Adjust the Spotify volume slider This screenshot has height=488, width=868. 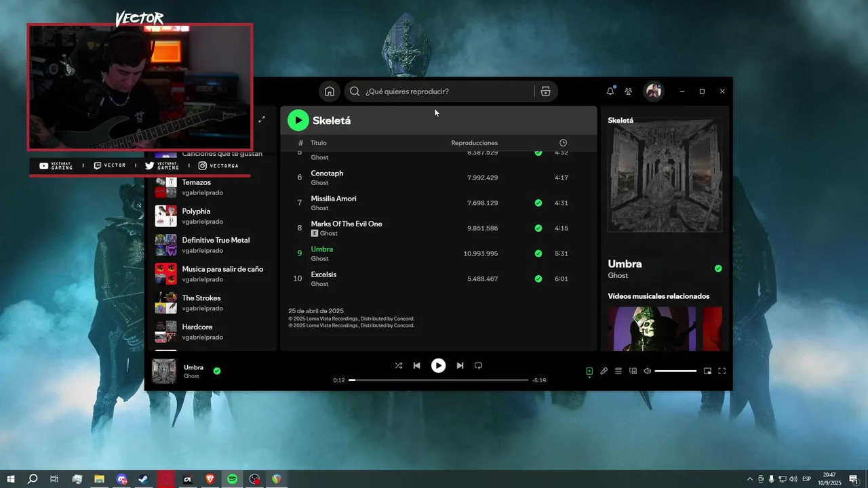coord(675,371)
